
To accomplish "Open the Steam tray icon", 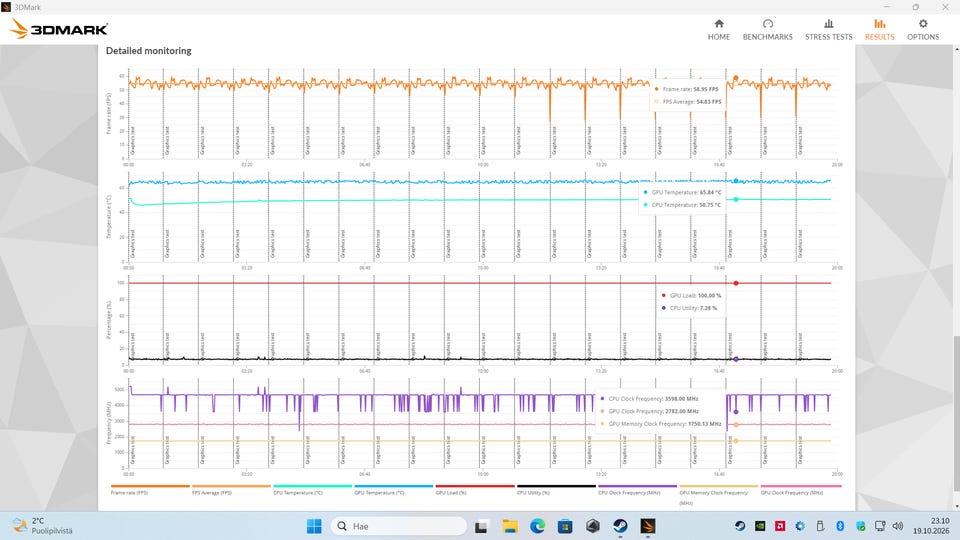I will coord(740,526).
